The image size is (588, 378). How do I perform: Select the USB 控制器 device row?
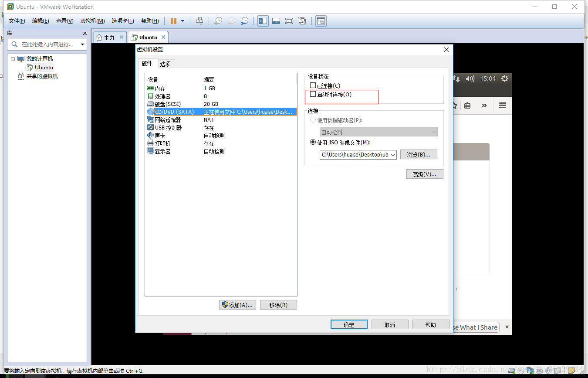click(x=221, y=128)
